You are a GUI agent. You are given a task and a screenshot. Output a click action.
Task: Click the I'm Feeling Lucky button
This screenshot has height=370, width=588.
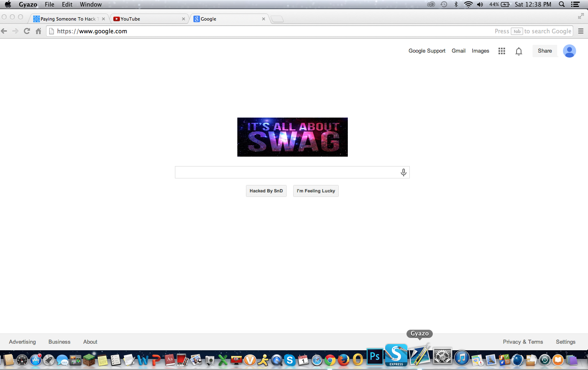pos(316,191)
